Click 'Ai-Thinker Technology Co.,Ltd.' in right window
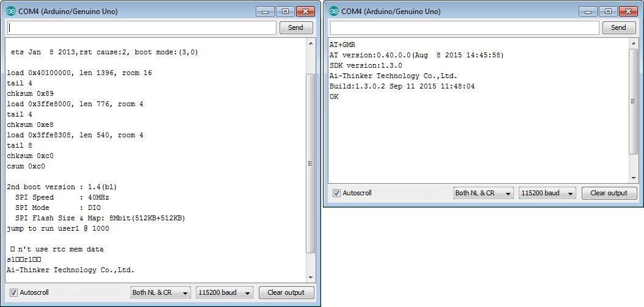Viewport: 644px width, 307px height. (394, 76)
